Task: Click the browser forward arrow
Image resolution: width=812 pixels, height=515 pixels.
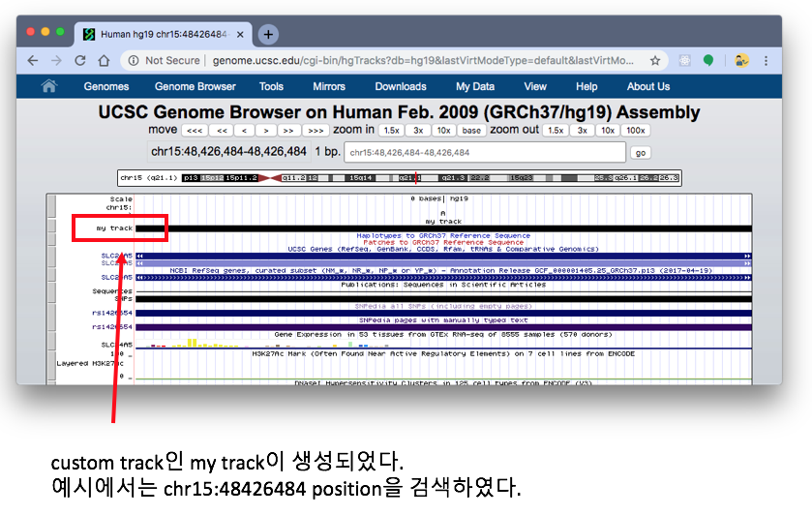Action: click(56, 61)
